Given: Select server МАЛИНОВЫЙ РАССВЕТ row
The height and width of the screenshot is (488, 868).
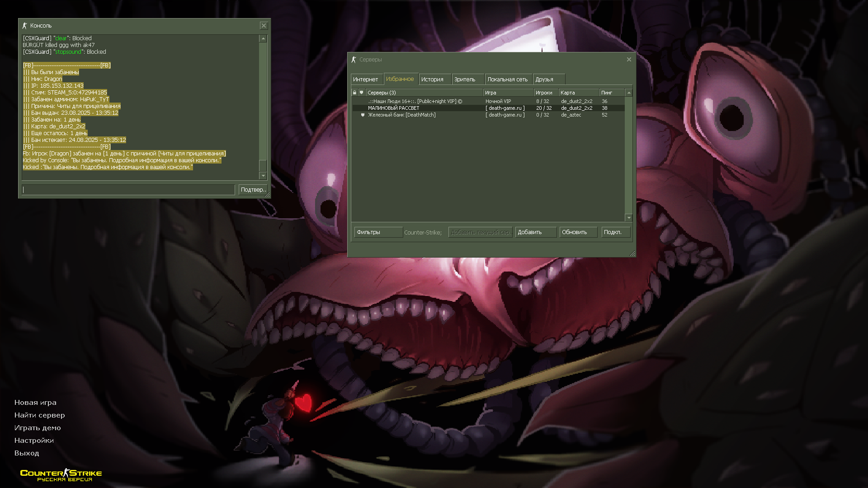Looking at the screenshot, I should point(488,108).
